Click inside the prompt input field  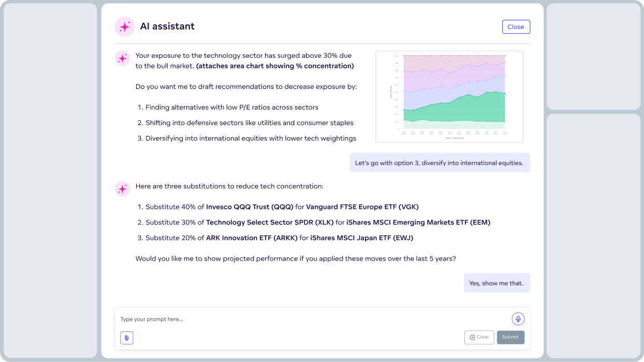tap(259, 319)
